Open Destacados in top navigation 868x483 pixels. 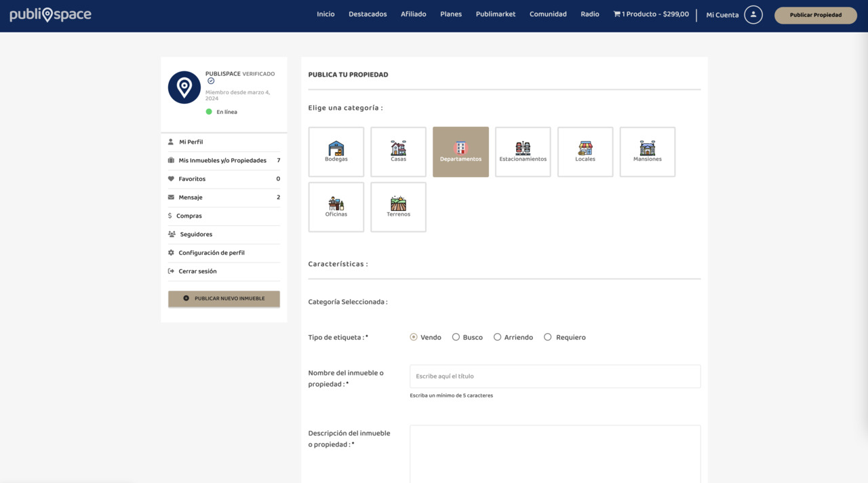tap(368, 14)
